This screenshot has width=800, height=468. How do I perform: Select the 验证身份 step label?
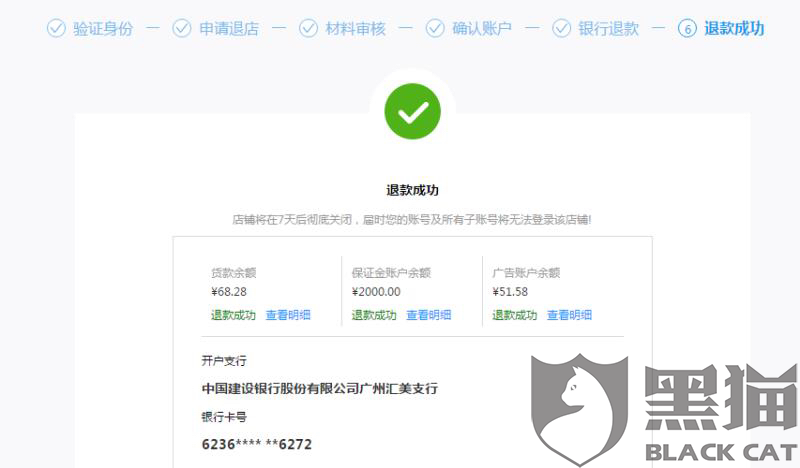103,29
